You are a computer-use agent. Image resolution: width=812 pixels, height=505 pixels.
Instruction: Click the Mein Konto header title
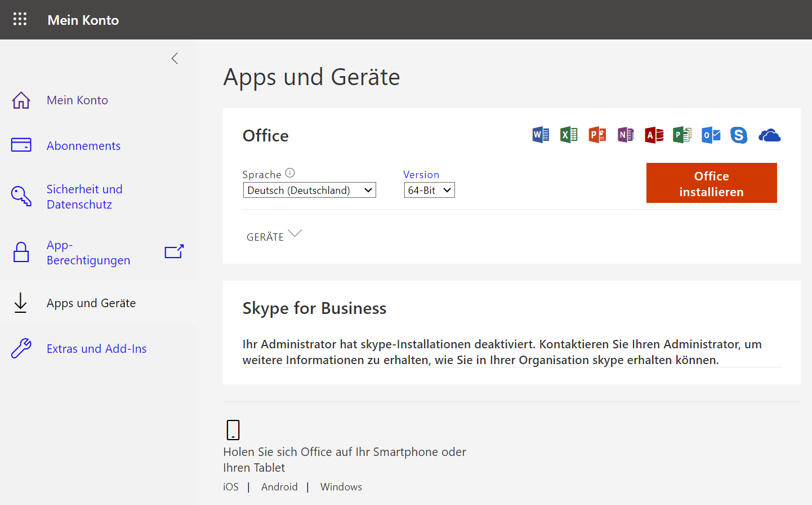[83, 20]
